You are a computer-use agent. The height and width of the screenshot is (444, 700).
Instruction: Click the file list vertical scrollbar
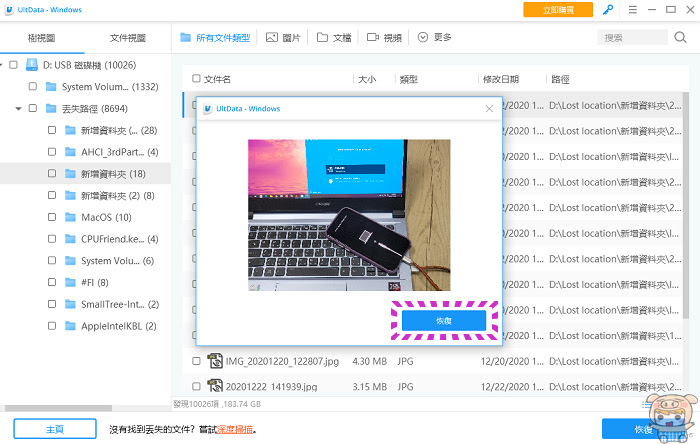pyautogui.click(x=686, y=205)
